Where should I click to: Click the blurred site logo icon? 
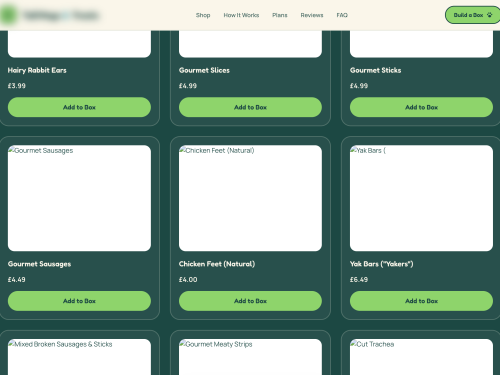(8, 15)
